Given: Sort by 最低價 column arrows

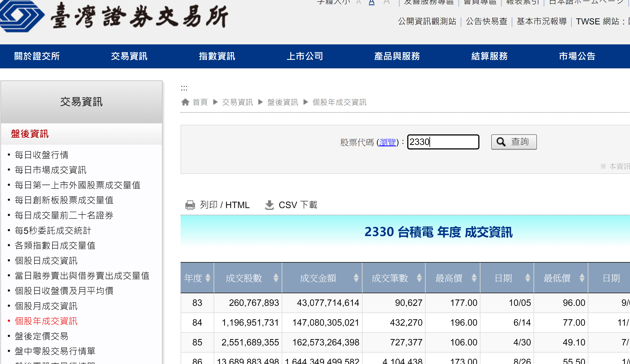Looking at the screenshot, I should click(x=582, y=278).
